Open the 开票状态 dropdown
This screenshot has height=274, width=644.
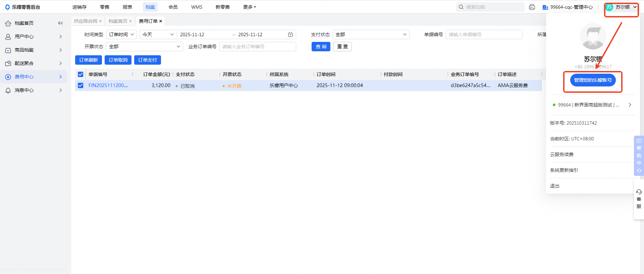coord(144,47)
